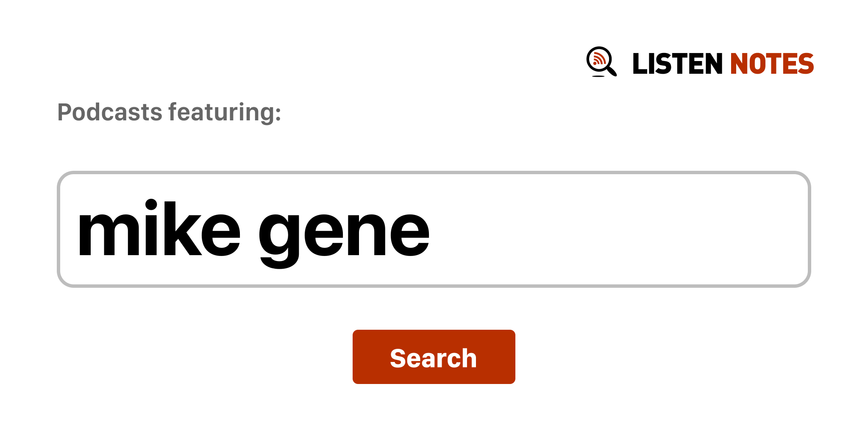Click the Listen Notes magnifier logo icon

[x=601, y=62]
